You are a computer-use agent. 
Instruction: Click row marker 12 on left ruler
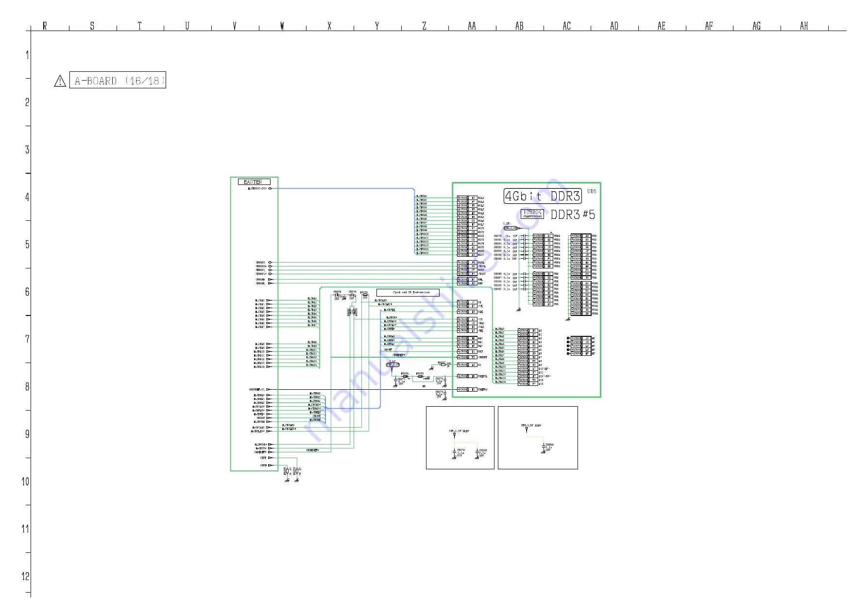pyautogui.click(x=25, y=576)
